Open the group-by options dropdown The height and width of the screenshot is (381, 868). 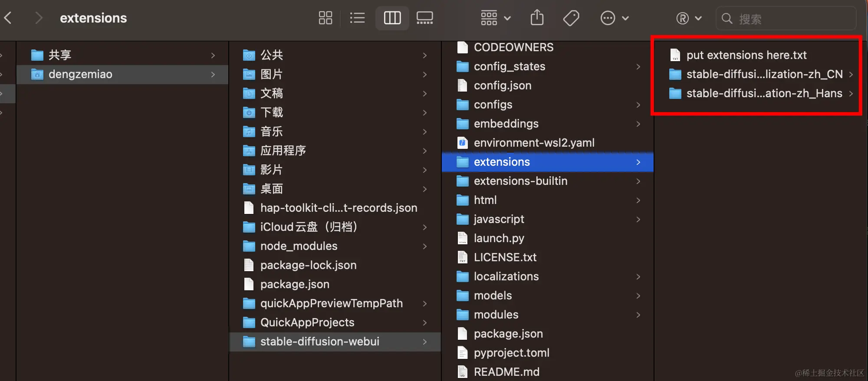pos(496,18)
